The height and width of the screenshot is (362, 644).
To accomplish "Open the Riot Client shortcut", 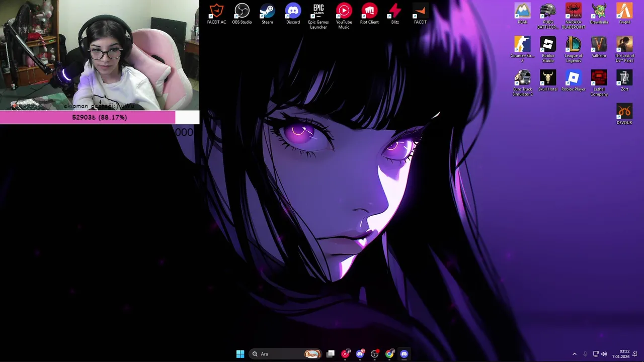I will point(369,14).
